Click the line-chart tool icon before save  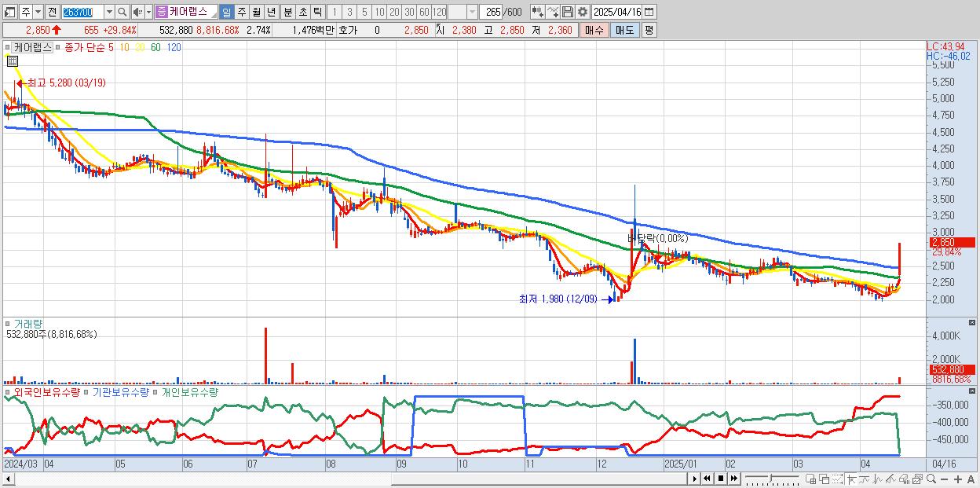click(552, 12)
